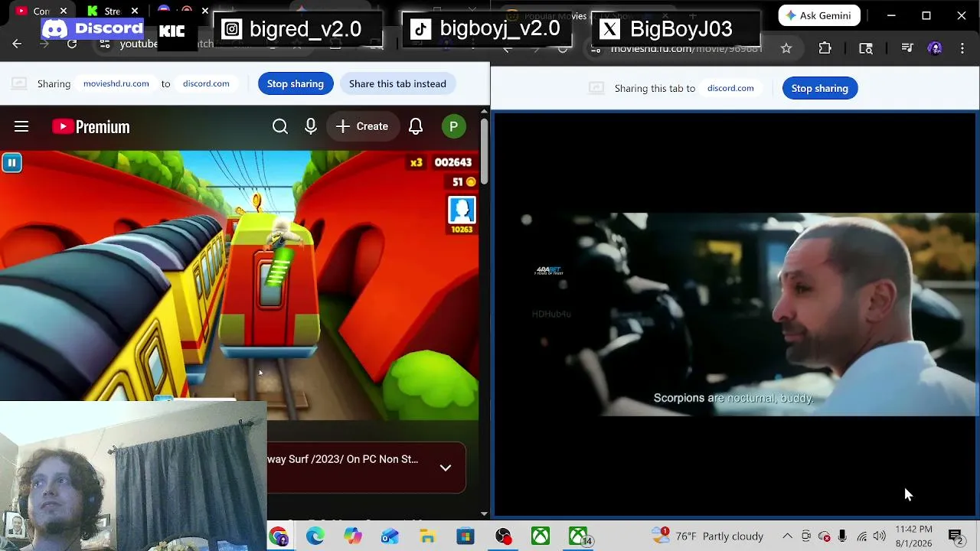
Task: Click the YouTube Premium logo
Action: point(91,126)
